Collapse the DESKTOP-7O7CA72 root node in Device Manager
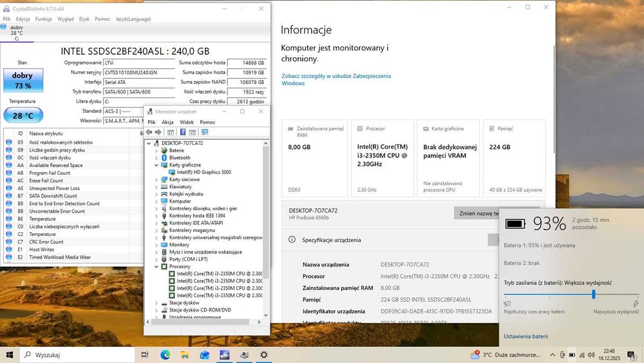This screenshot has height=363, width=644. point(149,143)
